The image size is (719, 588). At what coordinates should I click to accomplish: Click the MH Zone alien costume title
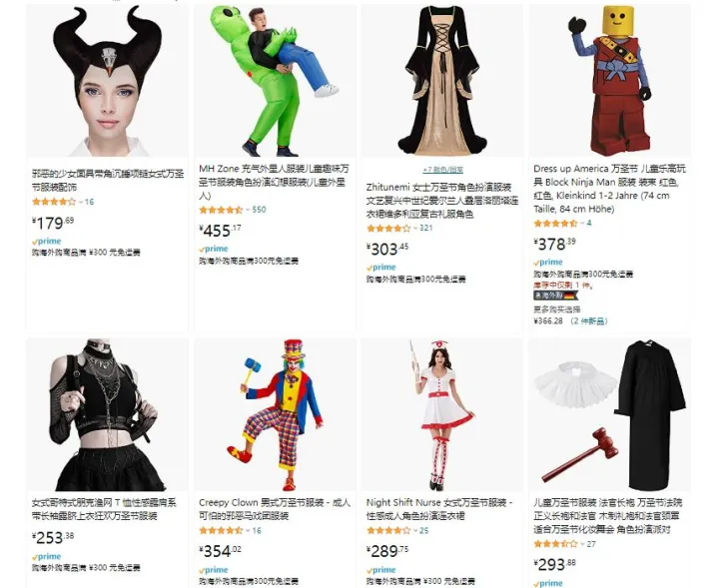pos(274,182)
